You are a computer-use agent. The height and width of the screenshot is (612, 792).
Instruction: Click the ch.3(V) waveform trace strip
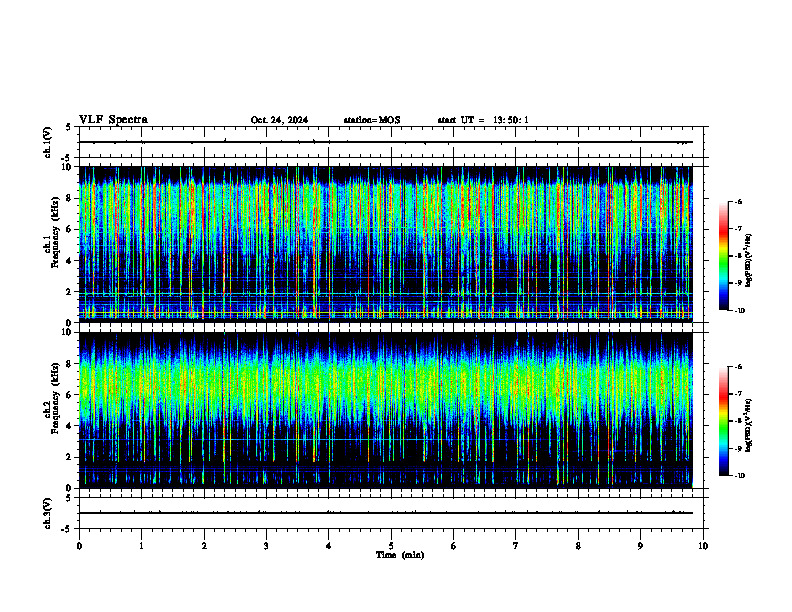pyautogui.click(x=386, y=513)
